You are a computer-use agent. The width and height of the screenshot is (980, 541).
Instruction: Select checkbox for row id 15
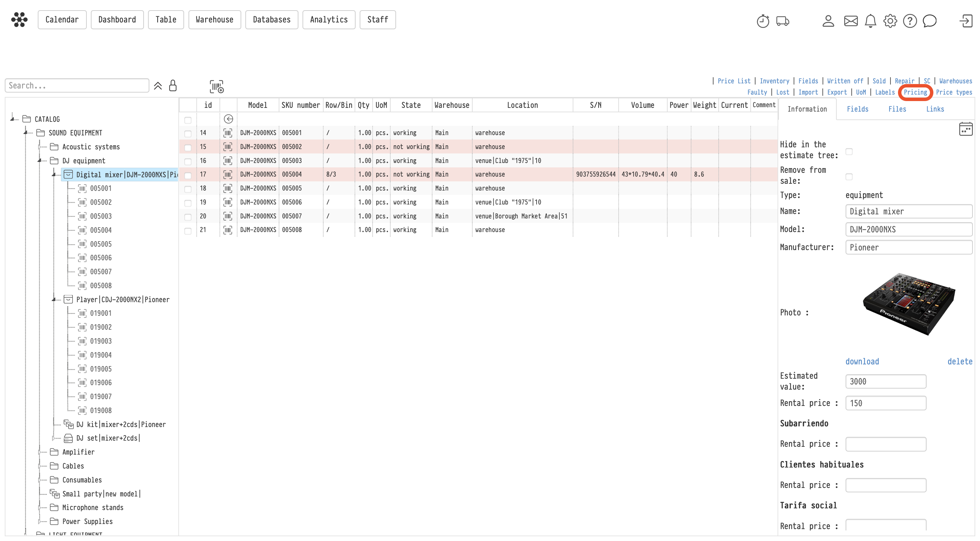[187, 147]
